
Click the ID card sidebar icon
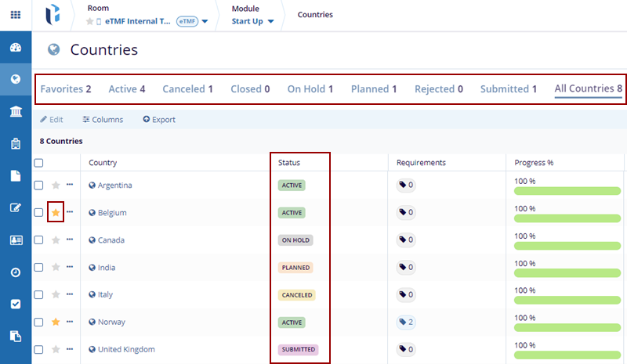click(15, 240)
